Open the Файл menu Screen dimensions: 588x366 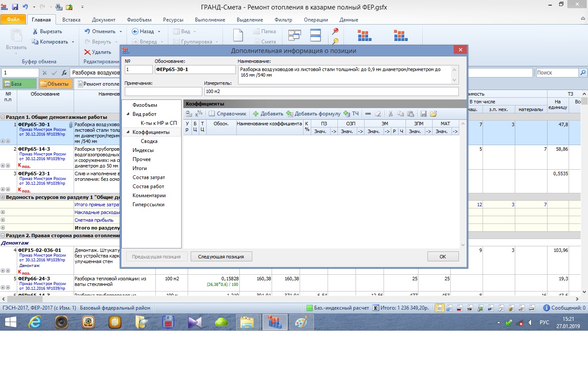click(13, 20)
